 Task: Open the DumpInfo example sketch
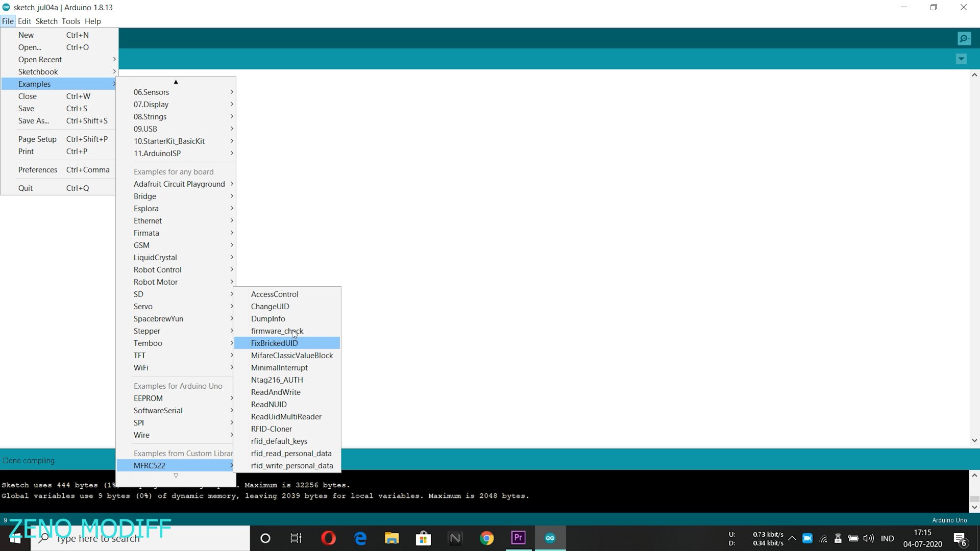pyautogui.click(x=287, y=319)
